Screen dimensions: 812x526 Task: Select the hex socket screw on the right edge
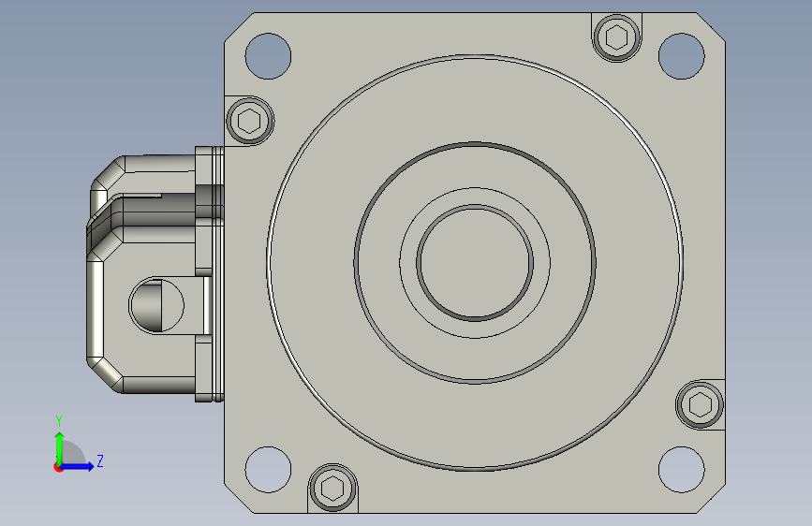coord(700,404)
